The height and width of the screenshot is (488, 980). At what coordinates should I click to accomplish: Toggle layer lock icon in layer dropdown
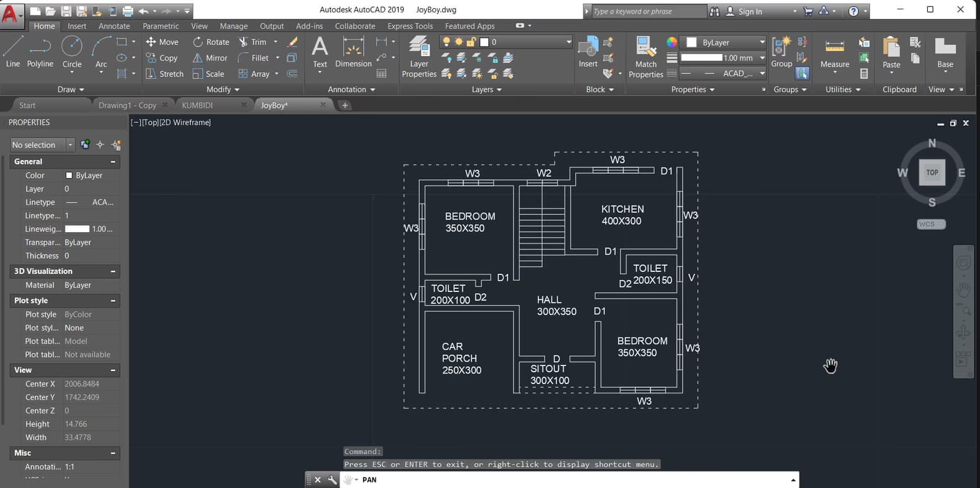point(471,42)
